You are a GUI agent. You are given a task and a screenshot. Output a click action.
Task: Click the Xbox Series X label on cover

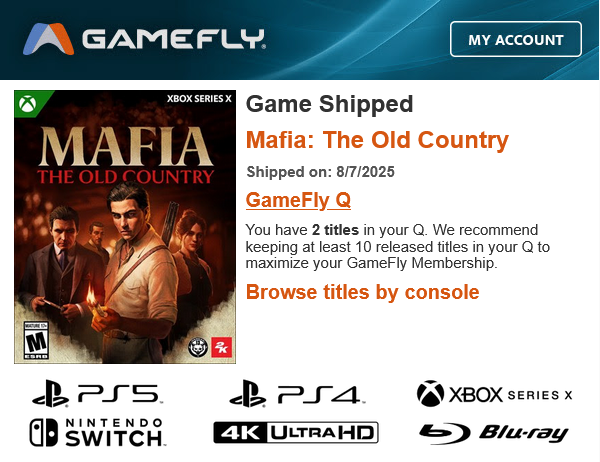(199, 99)
